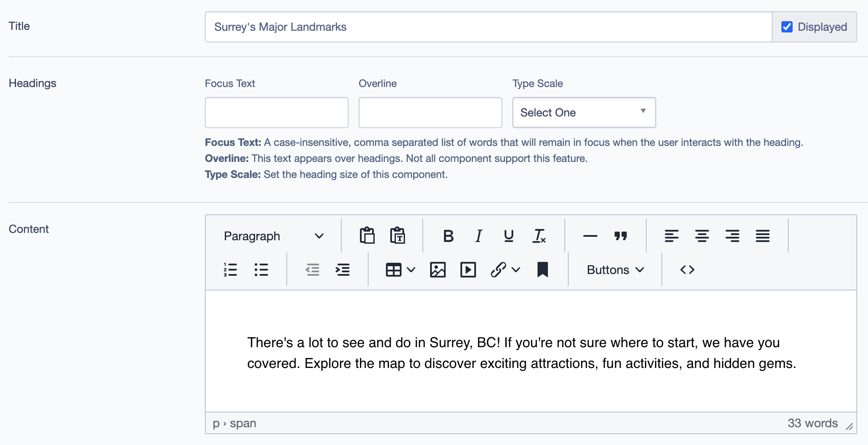This screenshot has height=445, width=868.
Task: Add an anchor bookmark
Action: [x=542, y=270]
